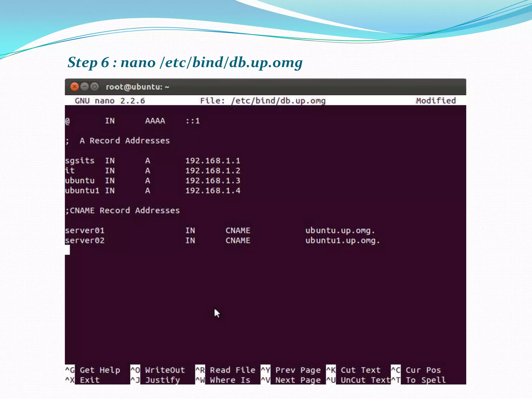Click the ::1 IPv6 address
Image resolution: width=532 pixels, height=399 pixels.
click(193, 121)
